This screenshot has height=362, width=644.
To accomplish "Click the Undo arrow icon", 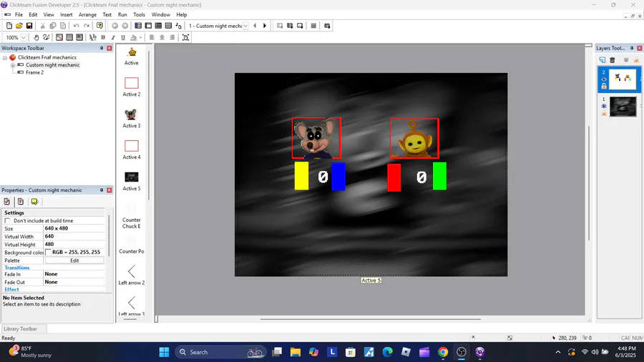I will (x=77, y=26).
